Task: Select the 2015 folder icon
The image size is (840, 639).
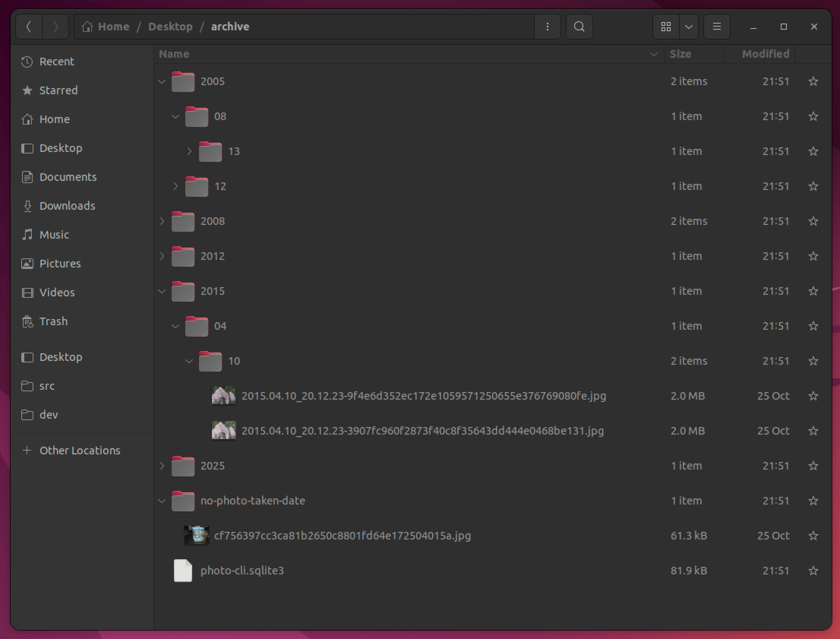Action: click(183, 291)
